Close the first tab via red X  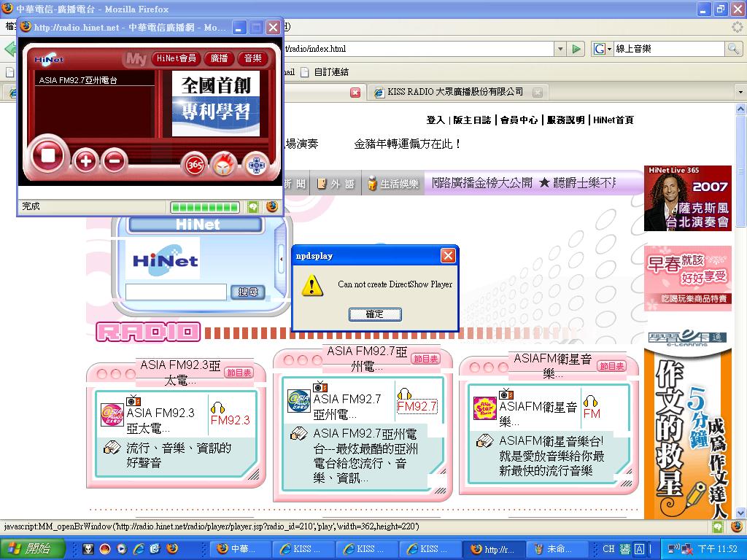click(355, 93)
